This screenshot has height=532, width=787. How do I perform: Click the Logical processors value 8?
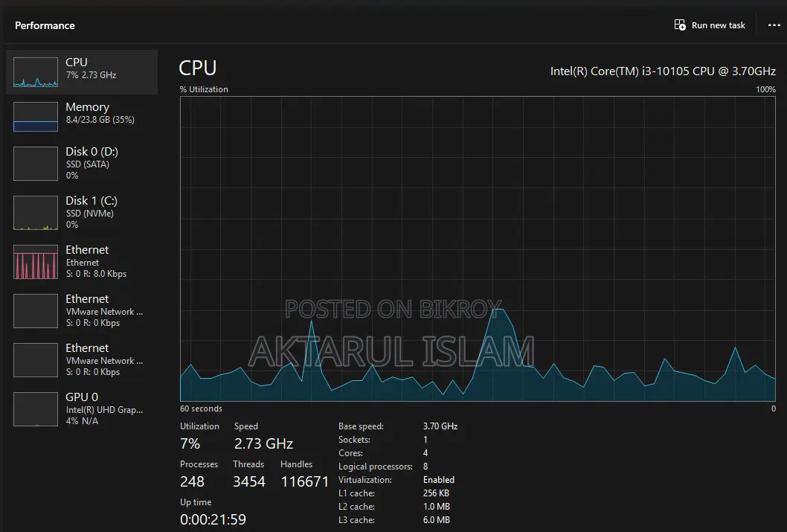[x=425, y=467]
